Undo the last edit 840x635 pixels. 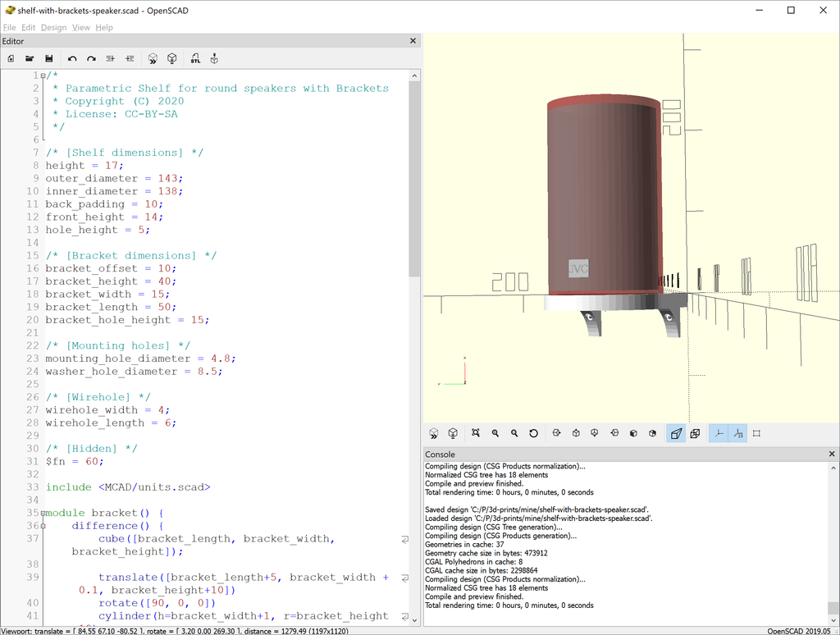72,59
